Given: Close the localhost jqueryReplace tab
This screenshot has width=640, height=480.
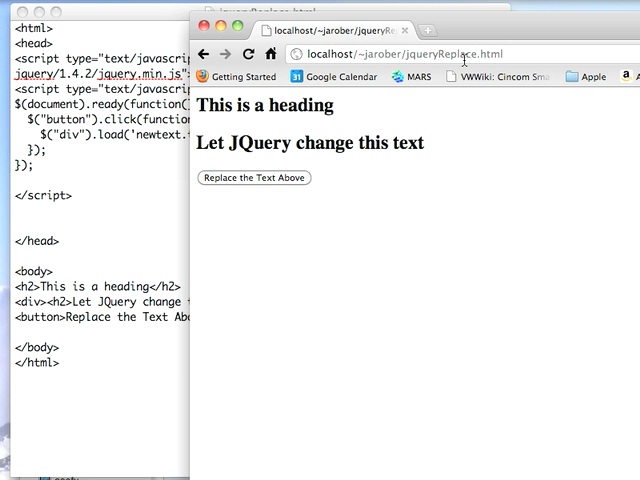Looking at the screenshot, I should pos(405,30).
